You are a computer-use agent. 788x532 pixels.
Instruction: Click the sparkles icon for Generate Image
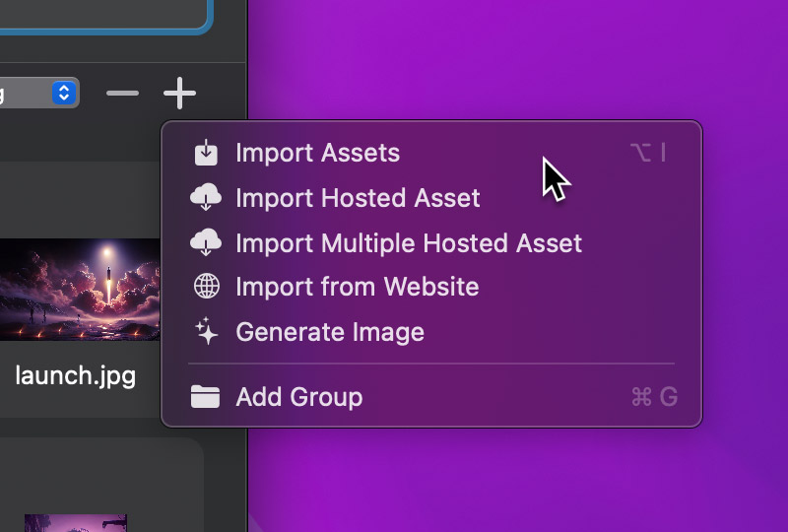(x=206, y=332)
